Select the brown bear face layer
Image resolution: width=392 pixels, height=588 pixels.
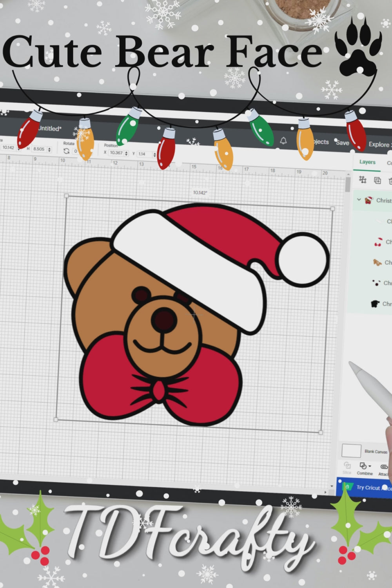pyautogui.click(x=377, y=262)
